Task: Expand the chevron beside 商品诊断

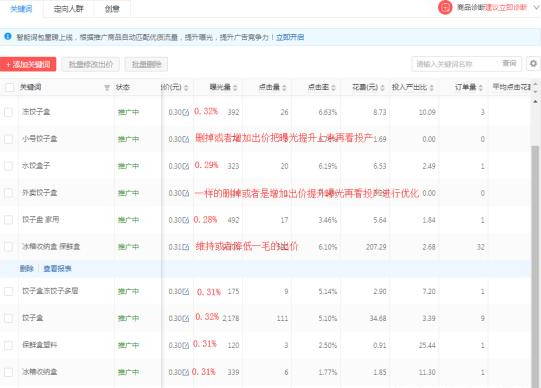Action: pyautogui.click(x=537, y=7)
